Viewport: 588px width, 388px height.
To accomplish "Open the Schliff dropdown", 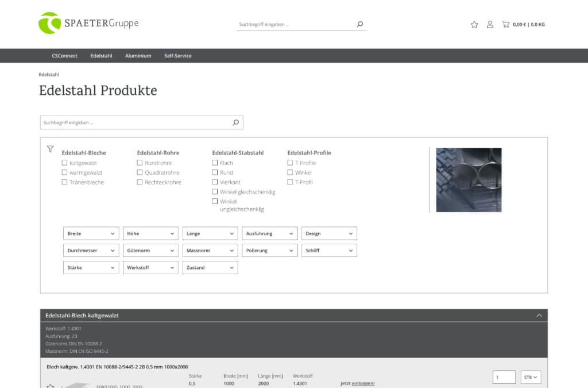I will click(329, 250).
